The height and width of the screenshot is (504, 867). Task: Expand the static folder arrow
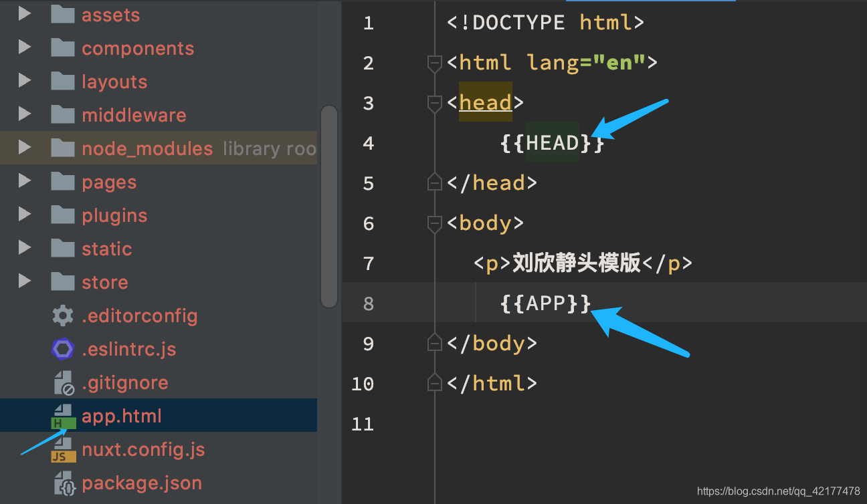(25, 247)
